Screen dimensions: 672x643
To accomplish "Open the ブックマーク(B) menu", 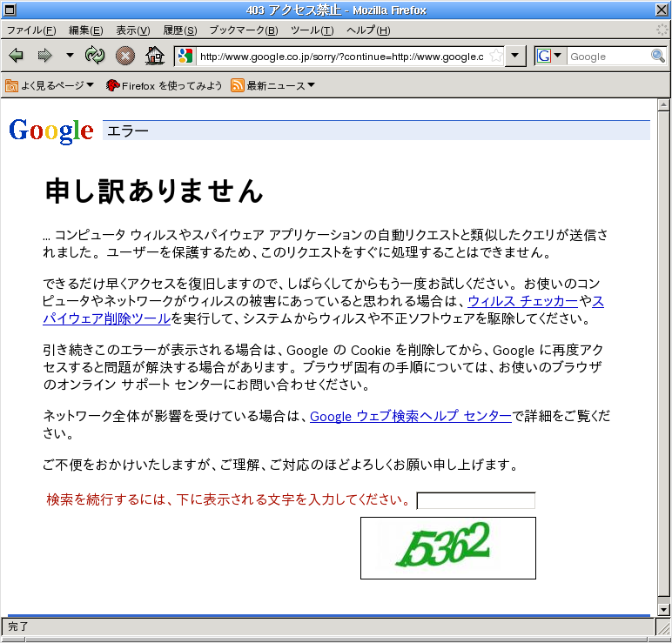I will 244,30.
